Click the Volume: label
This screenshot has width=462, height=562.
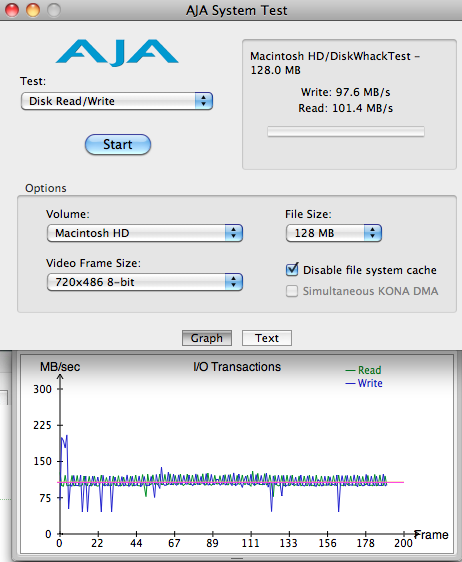click(68, 214)
